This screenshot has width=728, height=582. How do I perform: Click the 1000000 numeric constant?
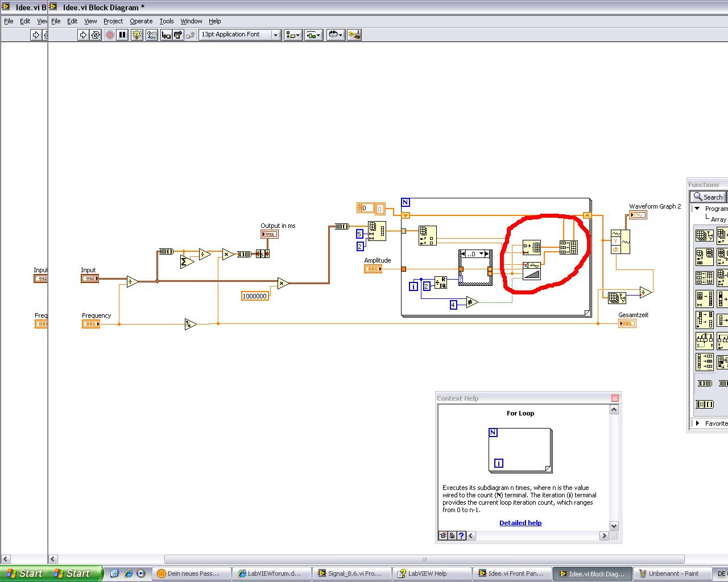pyautogui.click(x=255, y=296)
